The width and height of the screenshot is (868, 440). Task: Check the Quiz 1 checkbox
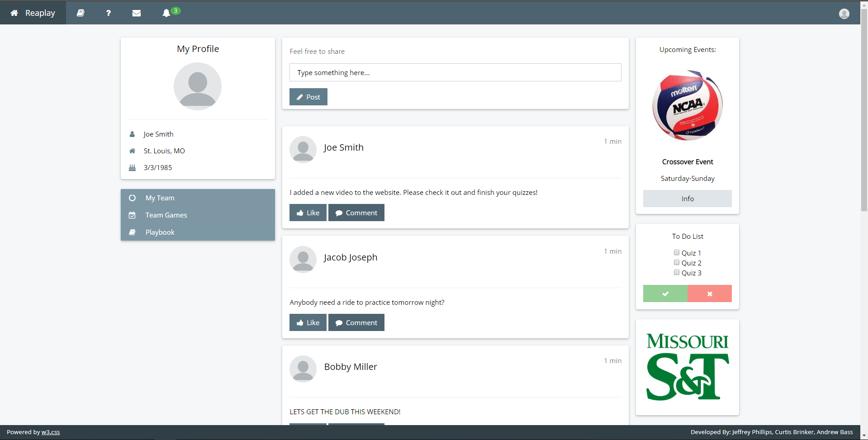(677, 252)
